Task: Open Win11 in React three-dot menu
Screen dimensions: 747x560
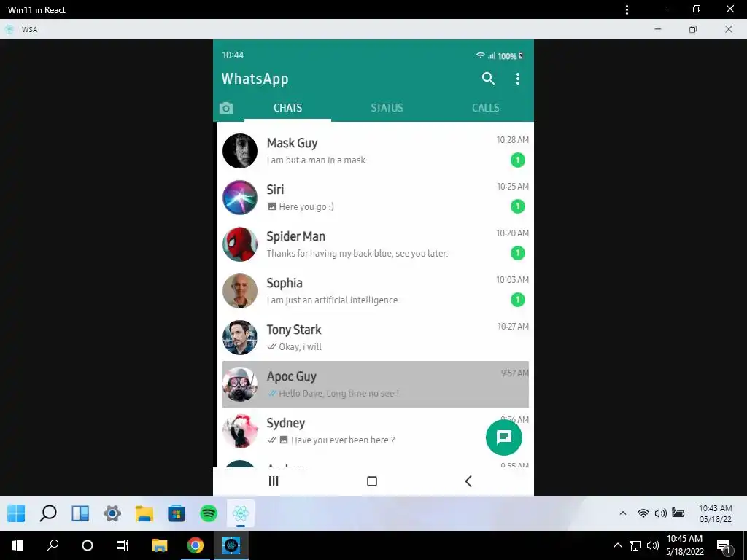Action: click(x=627, y=9)
